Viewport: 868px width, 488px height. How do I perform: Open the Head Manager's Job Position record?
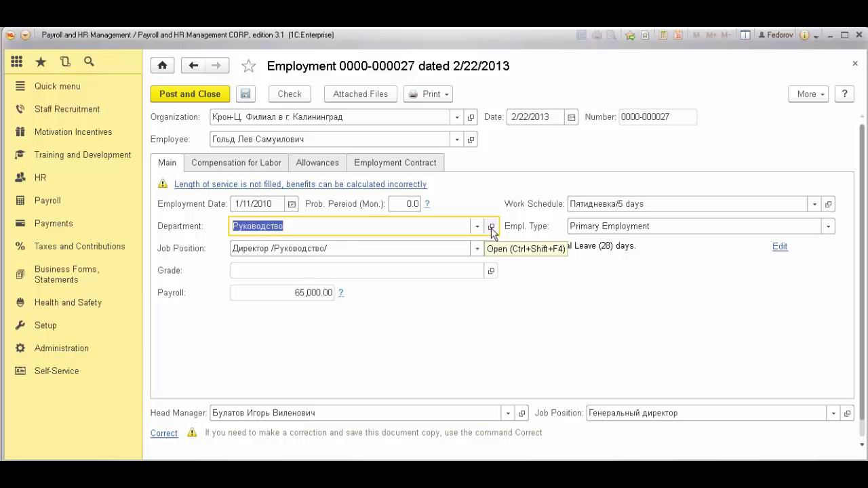[847, 413]
